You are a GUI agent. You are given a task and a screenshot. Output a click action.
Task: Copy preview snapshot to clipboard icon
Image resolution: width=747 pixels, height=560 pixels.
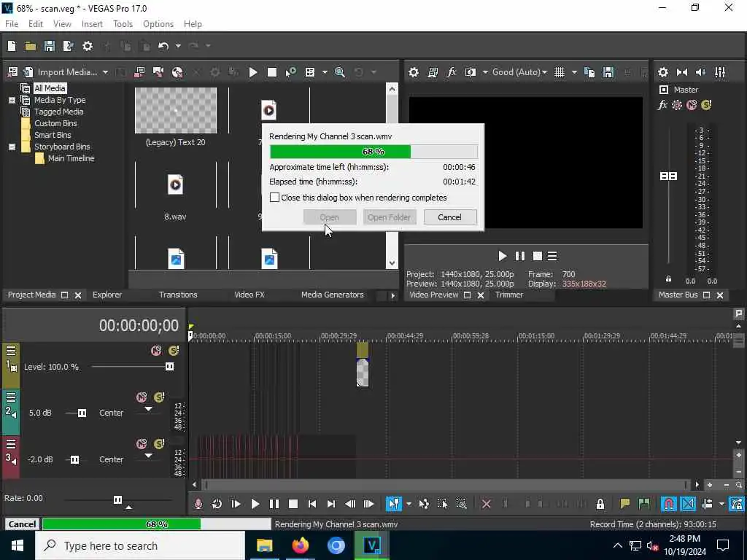[589, 72]
